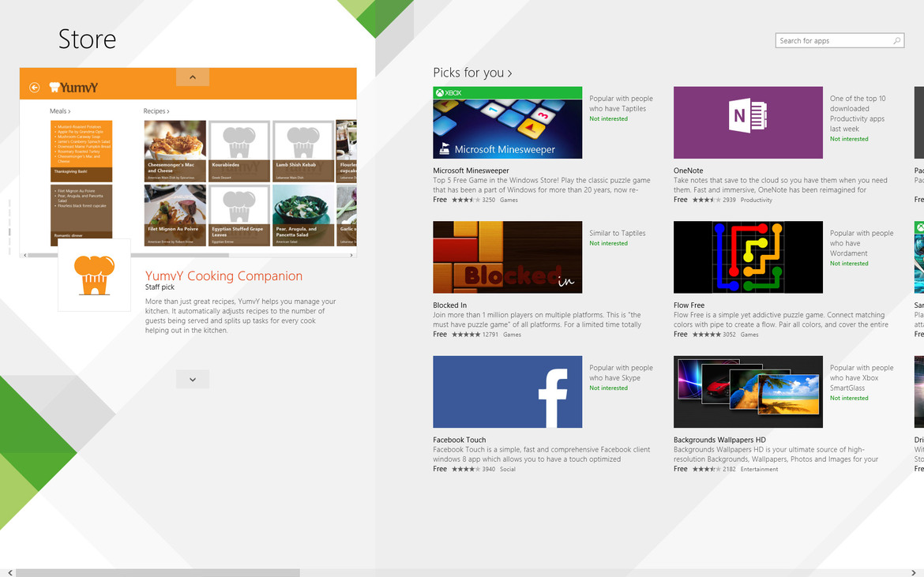924x577 pixels.
Task: Click Cheesemonger's Mac and Cheese recipe
Action: coord(175,152)
